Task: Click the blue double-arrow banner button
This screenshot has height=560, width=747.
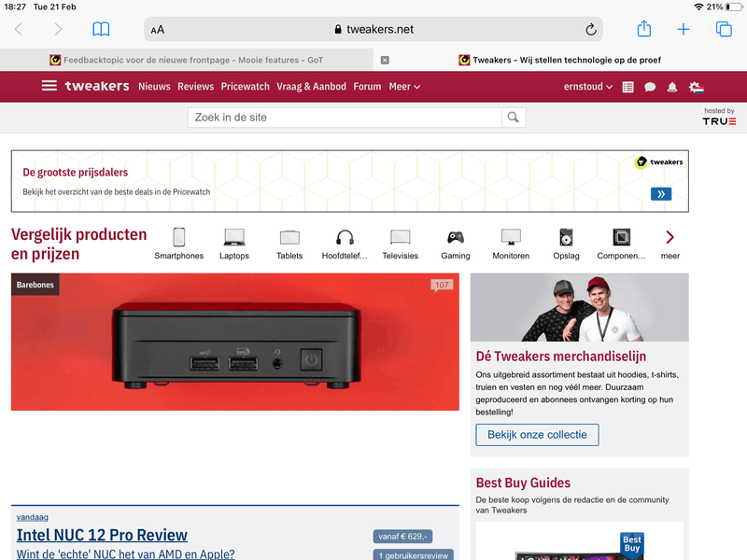Action: point(661,194)
